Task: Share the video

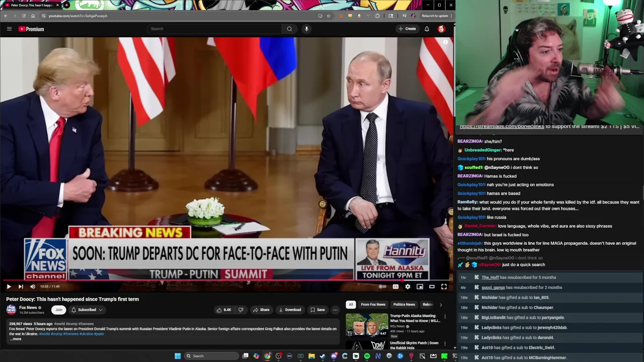Action: [x=261, y=310]
